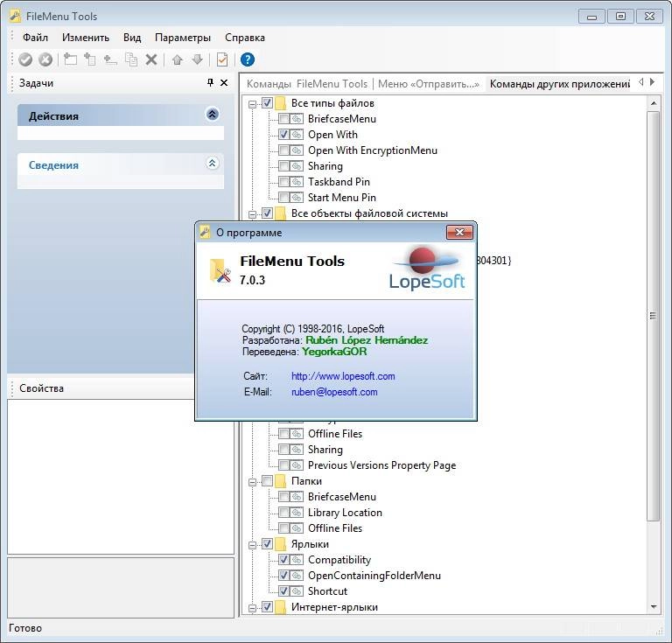Collapse the Папки tree node
The image size is (672, 643).
click(252, 482)
